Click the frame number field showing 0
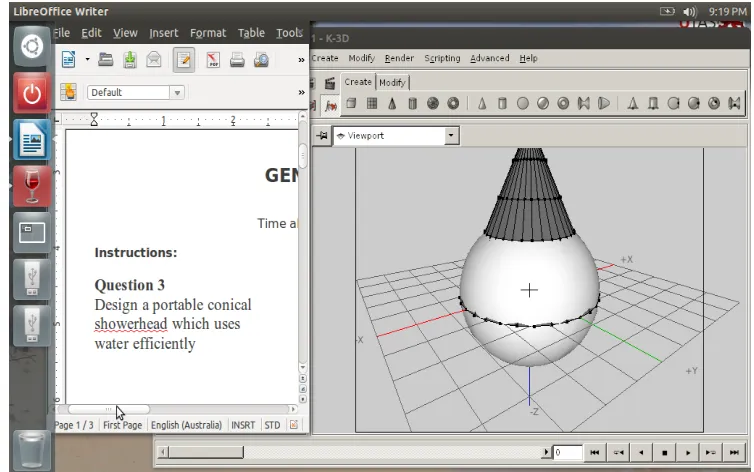The height and width of the screenshot is (472, 754). (567, 452)
